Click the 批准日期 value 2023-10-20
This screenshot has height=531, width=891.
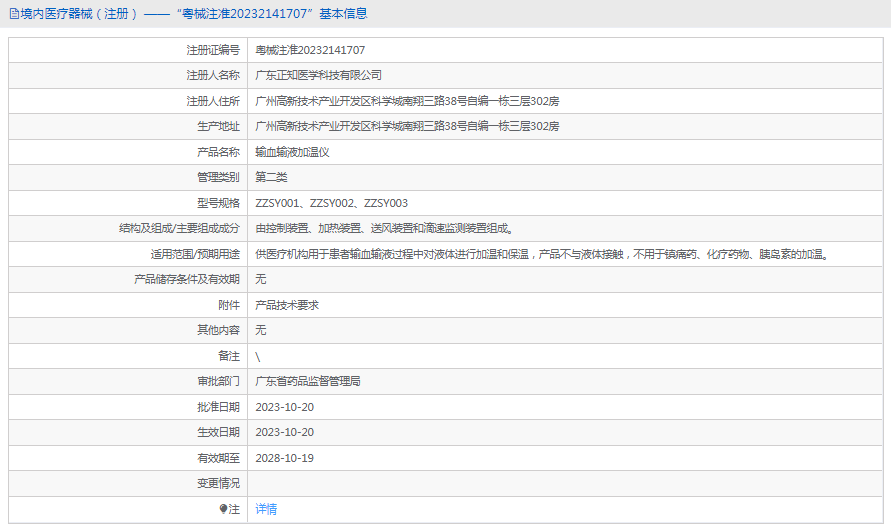click(284, 407)
